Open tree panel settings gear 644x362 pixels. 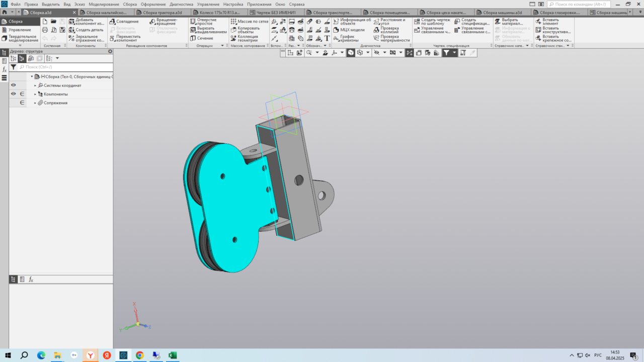[x=110, y=51]
